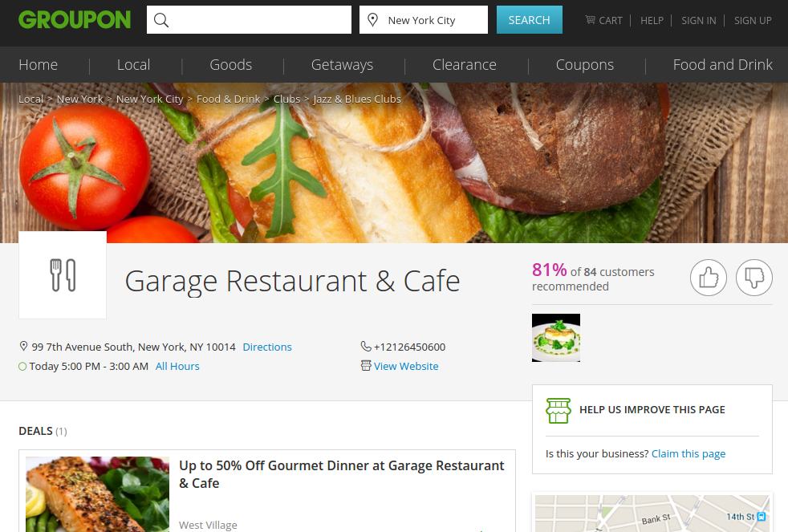Click SIGN UP
Viewport: 788px width, 532px height.
[753, 21]
